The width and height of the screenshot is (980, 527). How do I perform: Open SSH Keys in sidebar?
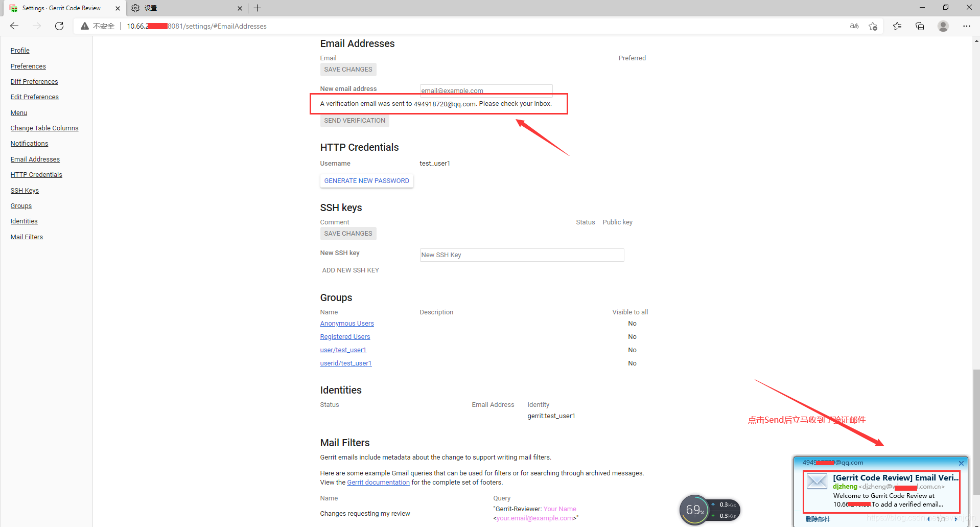25,190
